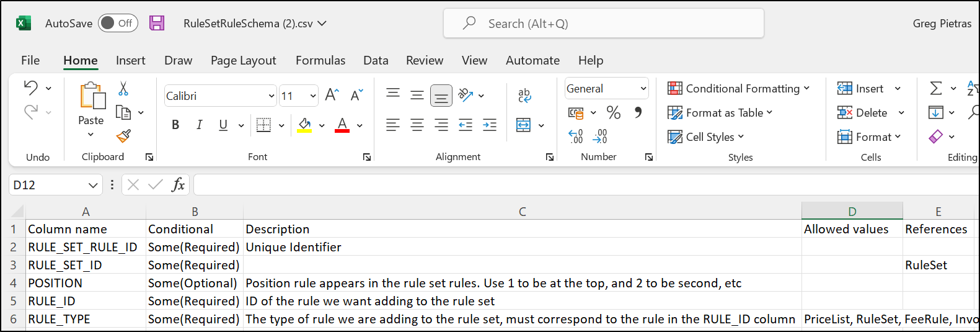Image resolution: width=980 pixels, height=332 pixels.
Task: Switch to the Formulas ribbon tab
Action: (320, 60)
